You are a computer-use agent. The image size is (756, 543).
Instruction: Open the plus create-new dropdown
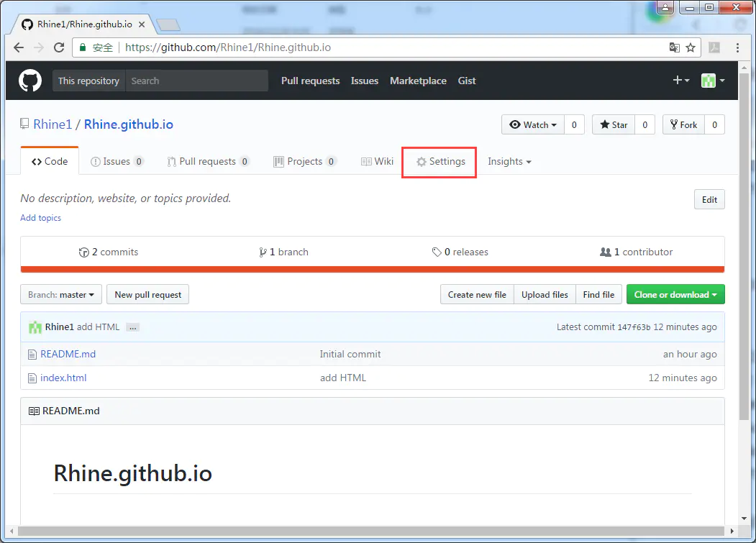680,80
